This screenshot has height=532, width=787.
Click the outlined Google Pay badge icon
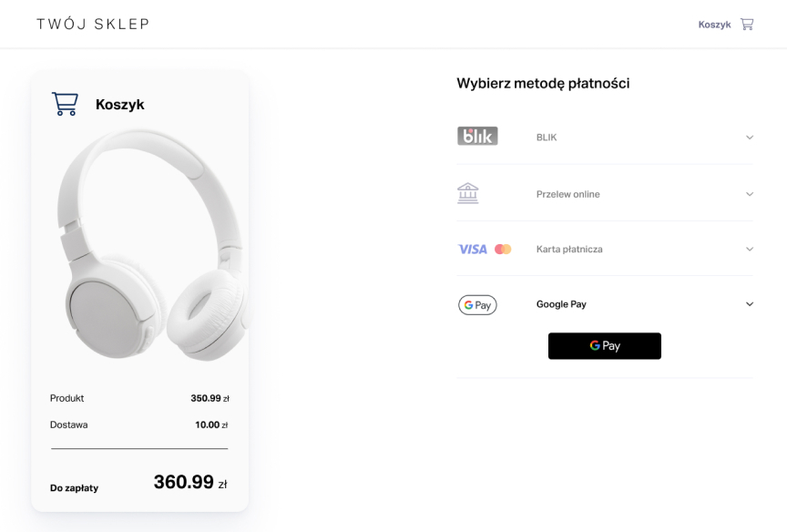(x=477, y=304)
